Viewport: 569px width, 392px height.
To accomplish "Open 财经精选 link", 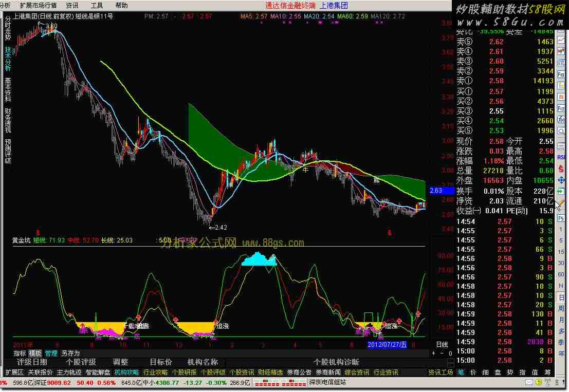I will pyautogui.click(x=270, y=372).
